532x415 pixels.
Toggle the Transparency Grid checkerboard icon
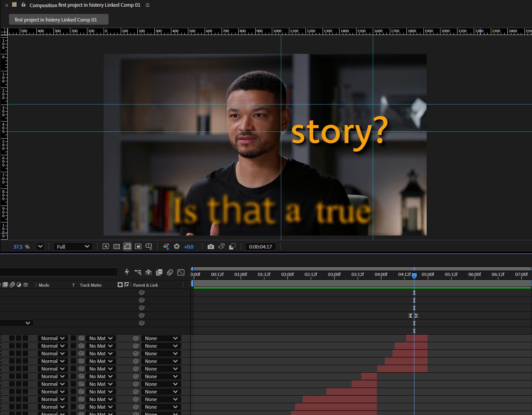[116, 246]
